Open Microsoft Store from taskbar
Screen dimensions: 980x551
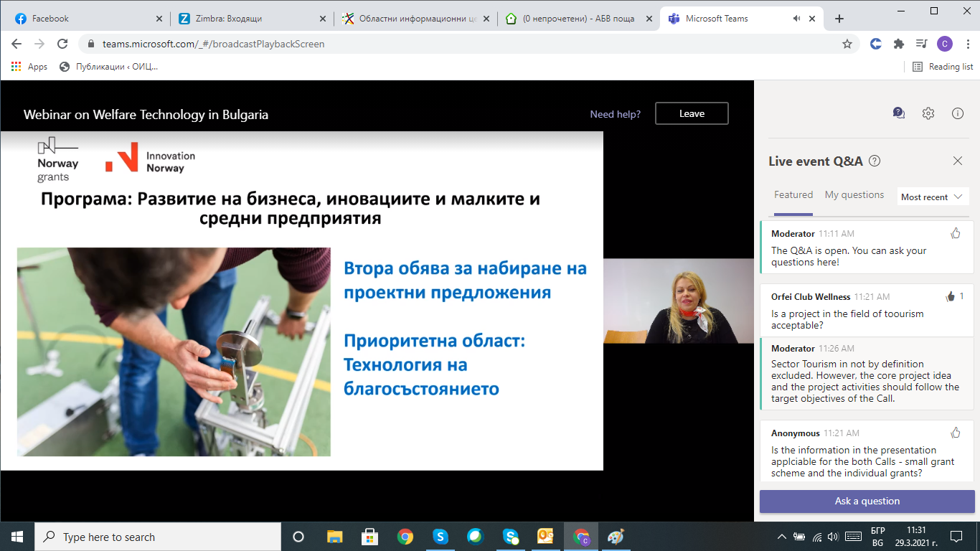[x=370, y=537]
